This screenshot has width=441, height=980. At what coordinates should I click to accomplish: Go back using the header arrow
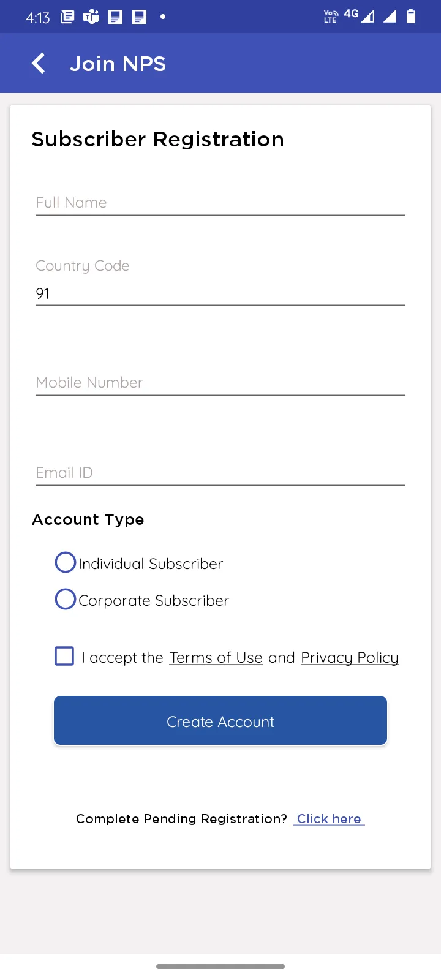(39, 63)
